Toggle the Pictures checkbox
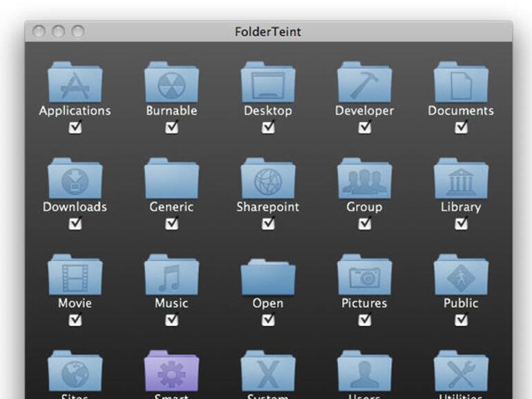The width and height of the screenshot is (532, 399). [x=365, y=320]
